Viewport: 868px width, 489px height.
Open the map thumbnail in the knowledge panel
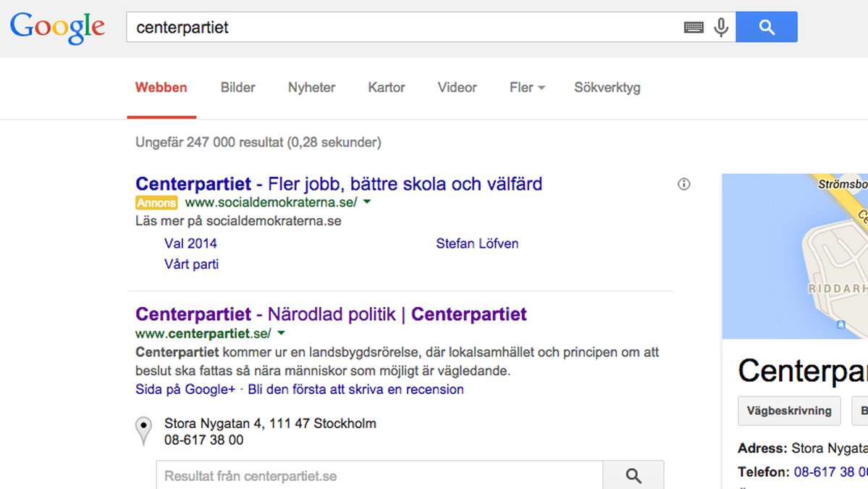point(795,256)
